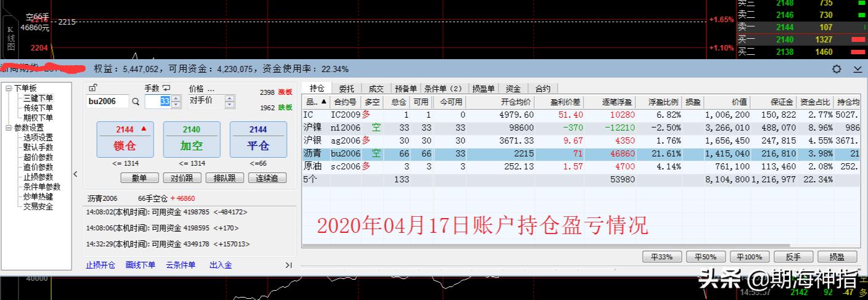The image size is (868, 300).
Task: Click the 反手 reverse button
Action: click(x=793, y=257)
